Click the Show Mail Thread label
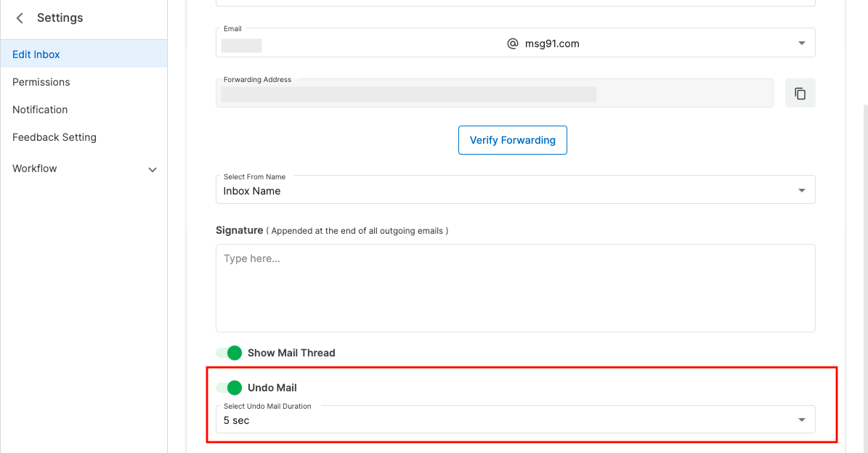868x453 pixels. pos(291,353)
